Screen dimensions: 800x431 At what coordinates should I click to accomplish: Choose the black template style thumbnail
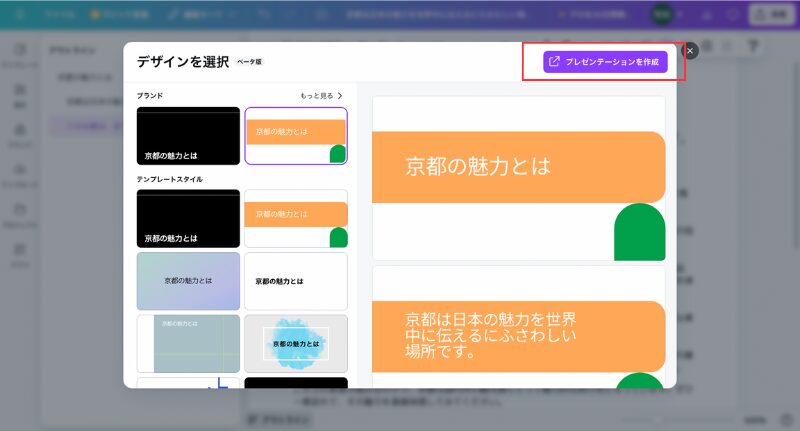coord(188,218)
